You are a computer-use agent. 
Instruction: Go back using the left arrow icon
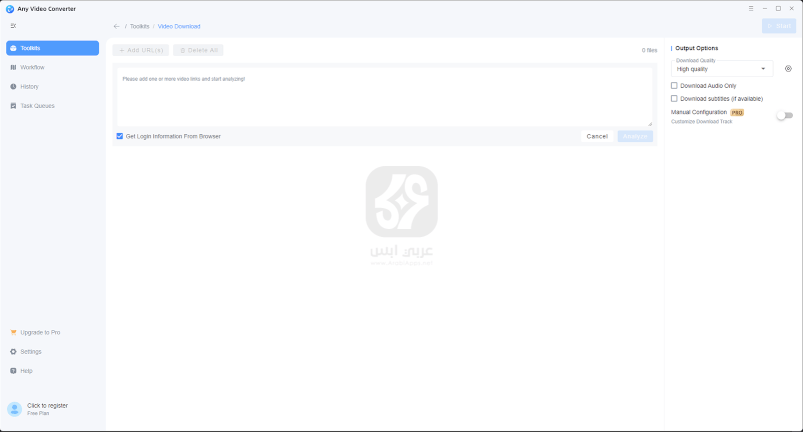point(116,26)
